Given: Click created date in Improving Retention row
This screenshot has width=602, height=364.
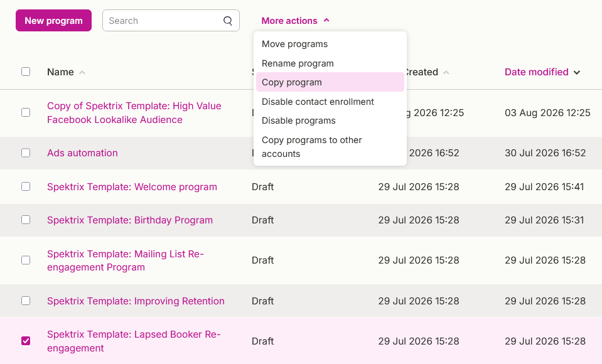Looking at the screenshot, I should point(419,301).
